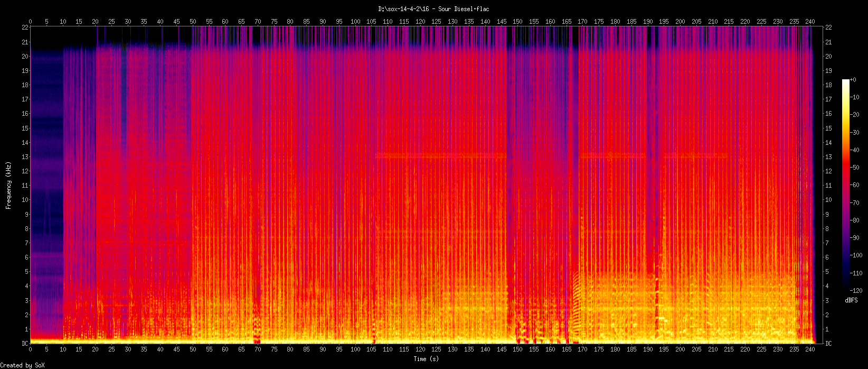Click the dBFS color gradient scale bar
Viewport: 868px width, 369px height.
pos(846,185)
